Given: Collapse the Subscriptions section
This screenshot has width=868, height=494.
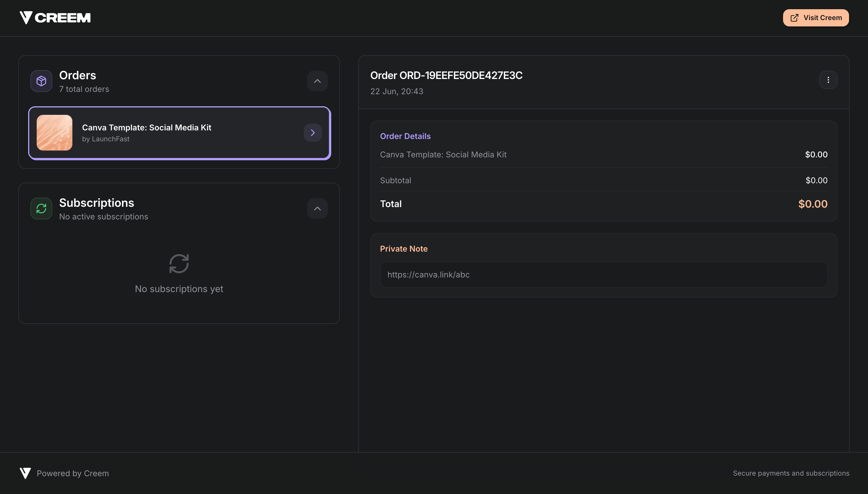Looking at the screenshot, I should point(317,209).
